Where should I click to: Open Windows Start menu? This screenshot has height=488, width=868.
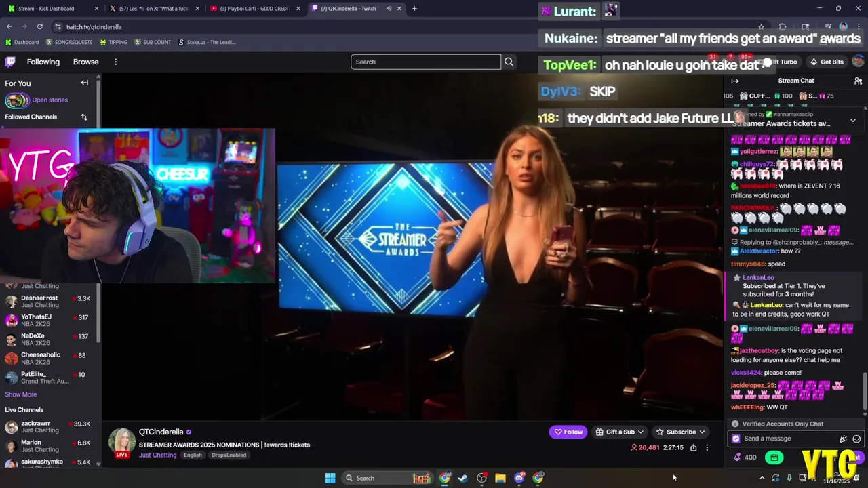pos(330,478)
